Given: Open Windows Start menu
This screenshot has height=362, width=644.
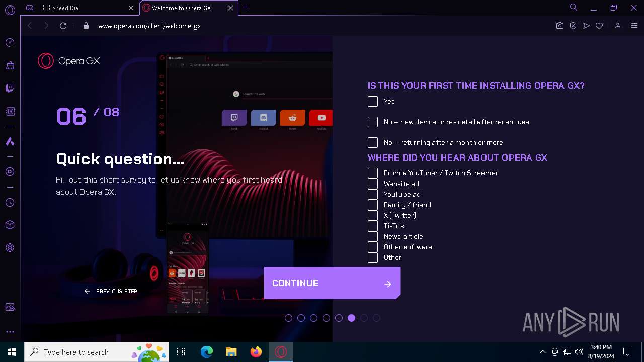Looking at the screenshot, I should [x=12, y=352].
